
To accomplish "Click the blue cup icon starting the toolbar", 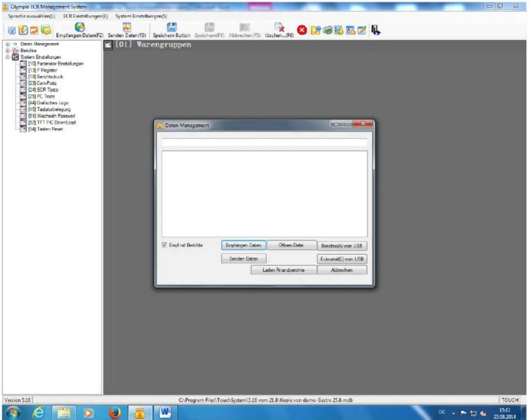I will 12,30.
